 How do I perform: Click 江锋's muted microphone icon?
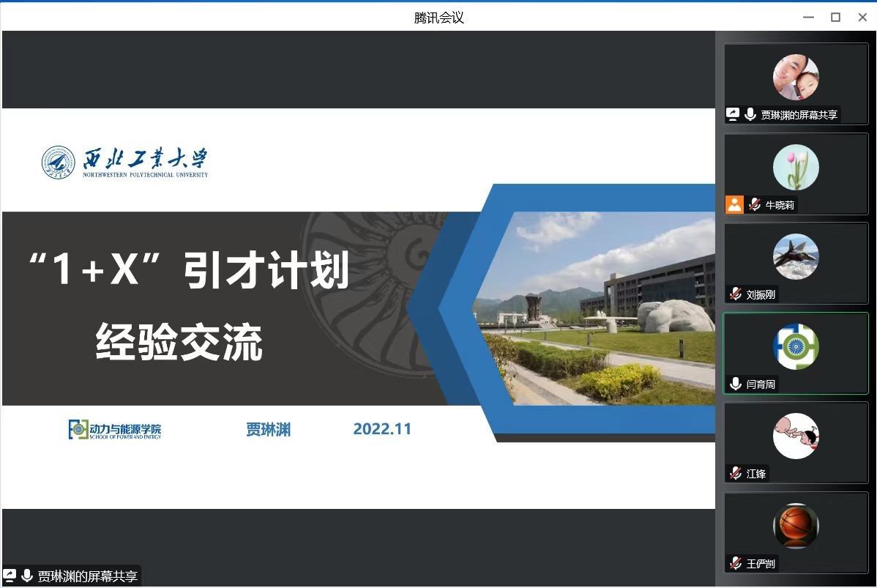point(736,474)
